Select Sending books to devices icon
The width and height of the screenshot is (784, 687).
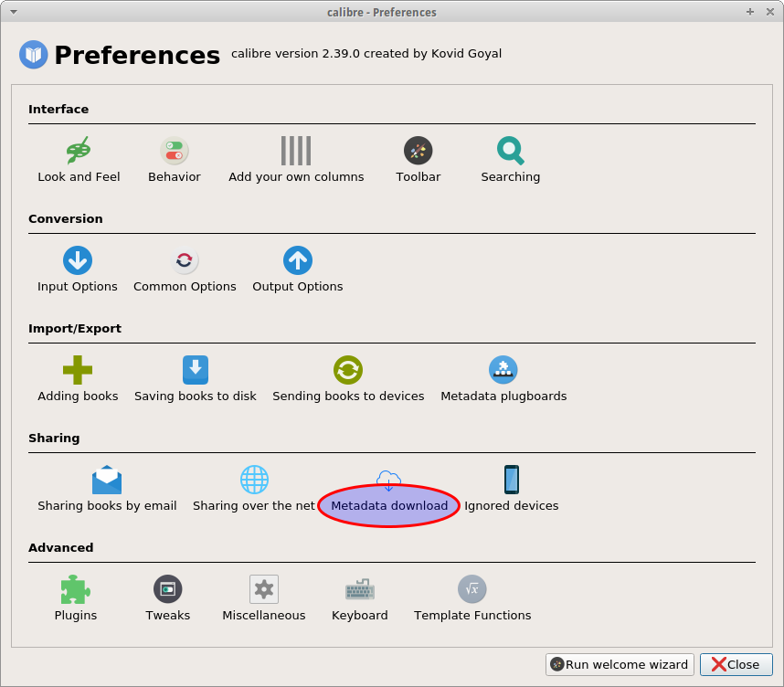pyautogui.click(x=348, y=370)
